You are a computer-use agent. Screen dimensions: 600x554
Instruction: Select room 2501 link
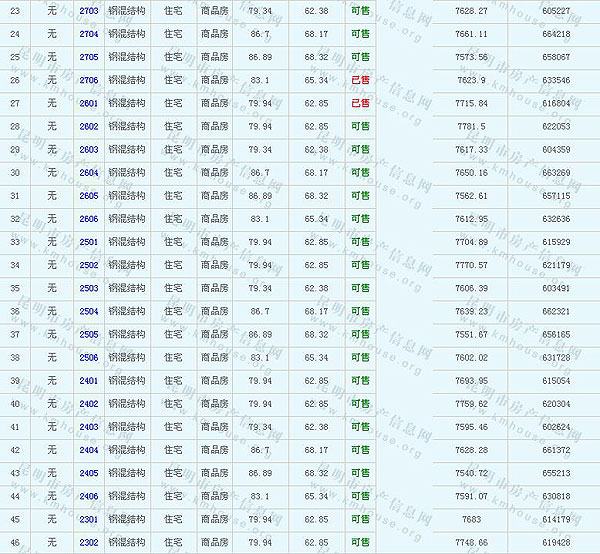pyautogui.click(x=88, y=242)
